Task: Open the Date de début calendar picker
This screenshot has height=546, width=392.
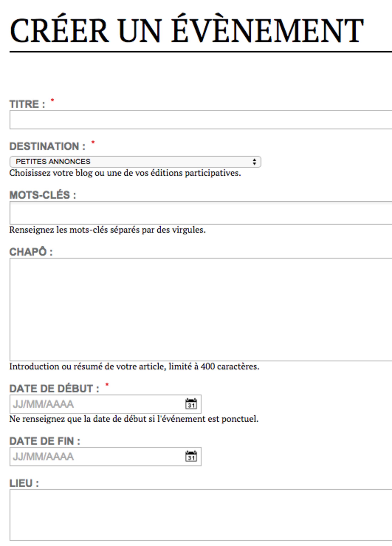Action: 191,404
